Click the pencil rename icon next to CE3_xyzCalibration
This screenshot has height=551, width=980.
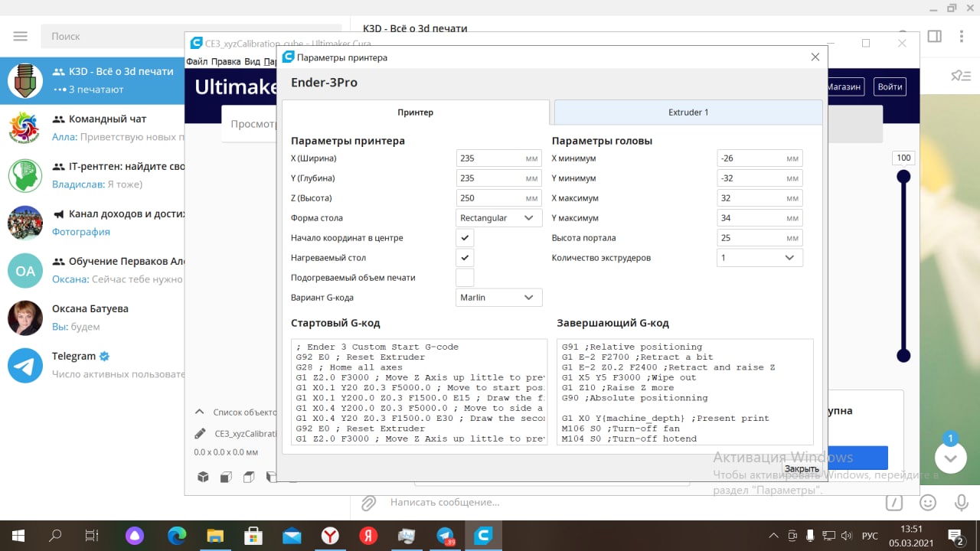click(200, 433)
